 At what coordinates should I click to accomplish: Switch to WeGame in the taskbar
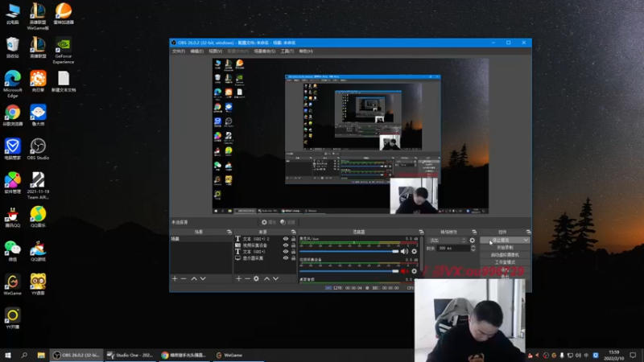click(x=239, y=355)
